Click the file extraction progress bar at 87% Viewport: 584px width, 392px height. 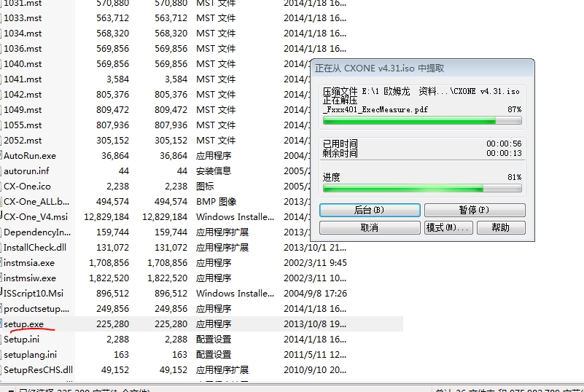pyautogui.click(x=422, y=120)
